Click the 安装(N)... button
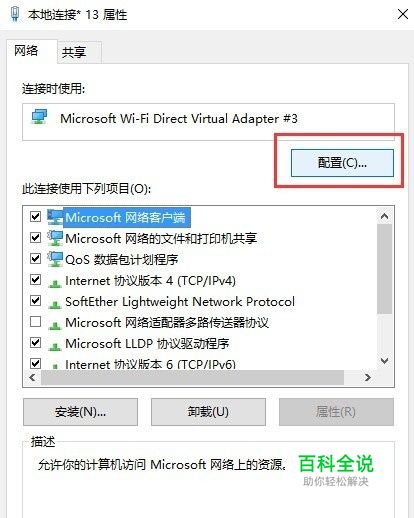 click(x=80, y=412)
